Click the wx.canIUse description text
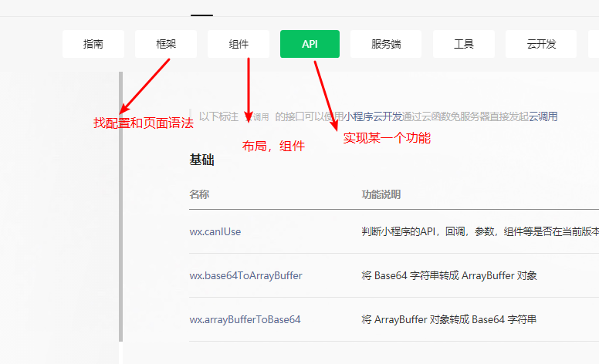The height and width of the screenshot is (364, 599). coord(480,231)
